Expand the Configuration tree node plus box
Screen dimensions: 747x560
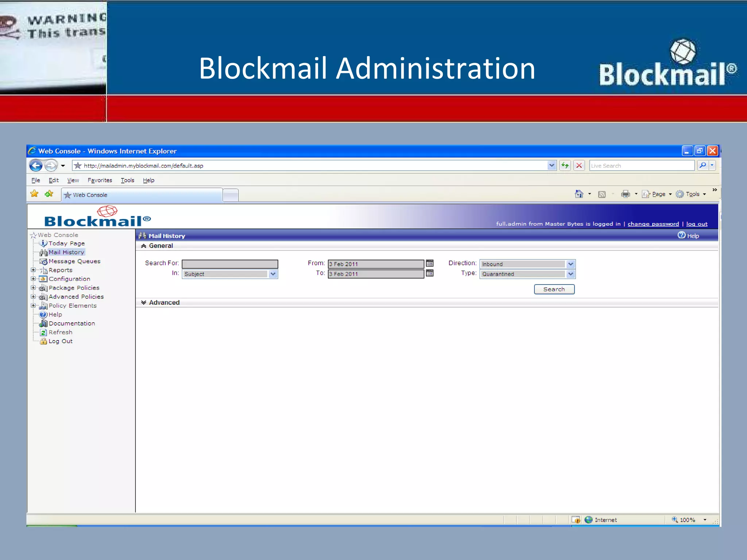33,279
